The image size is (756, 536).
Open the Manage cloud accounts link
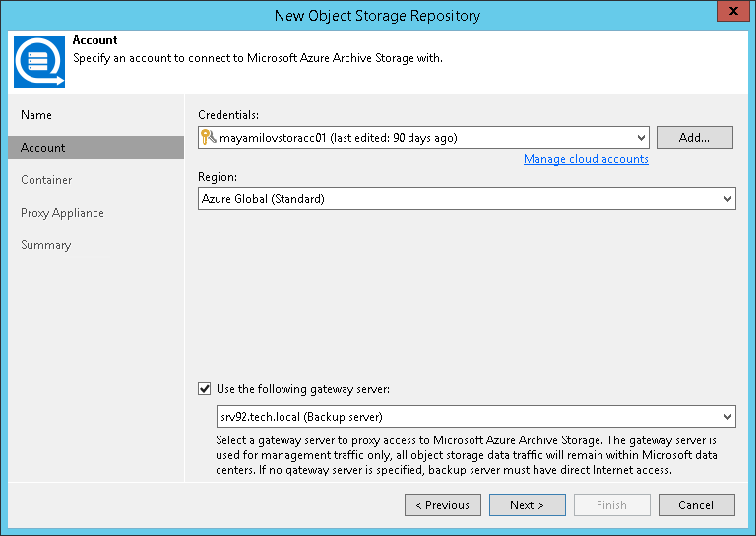pos(586,159)
